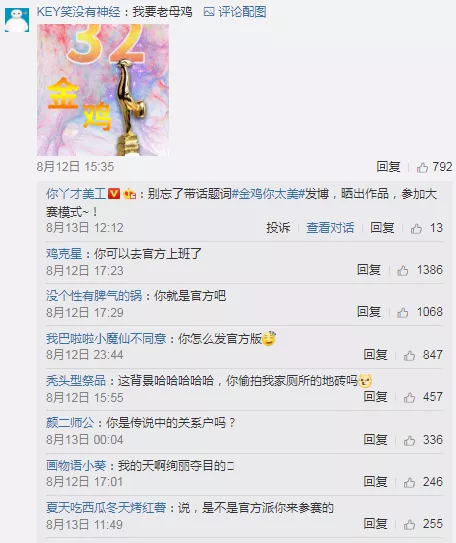Open the 32 金鸡 comment image
The height and width of the screenshot is (543, 456).
coord(103,90)
